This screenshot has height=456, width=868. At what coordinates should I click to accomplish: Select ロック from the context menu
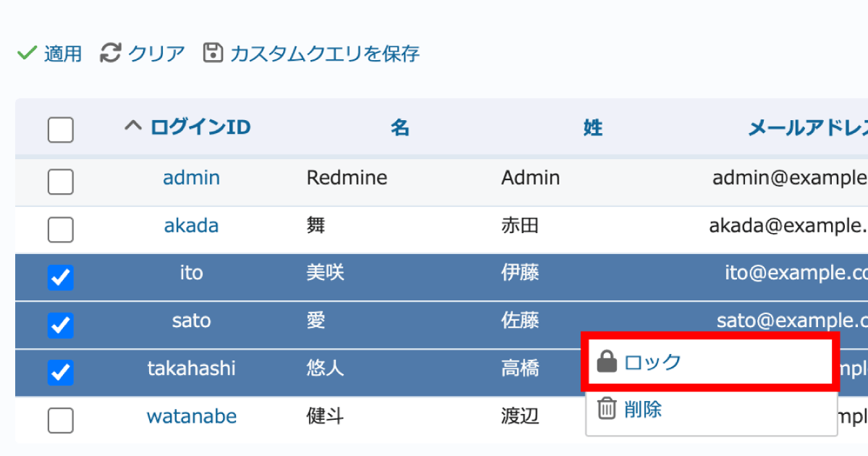coord(651,362)
